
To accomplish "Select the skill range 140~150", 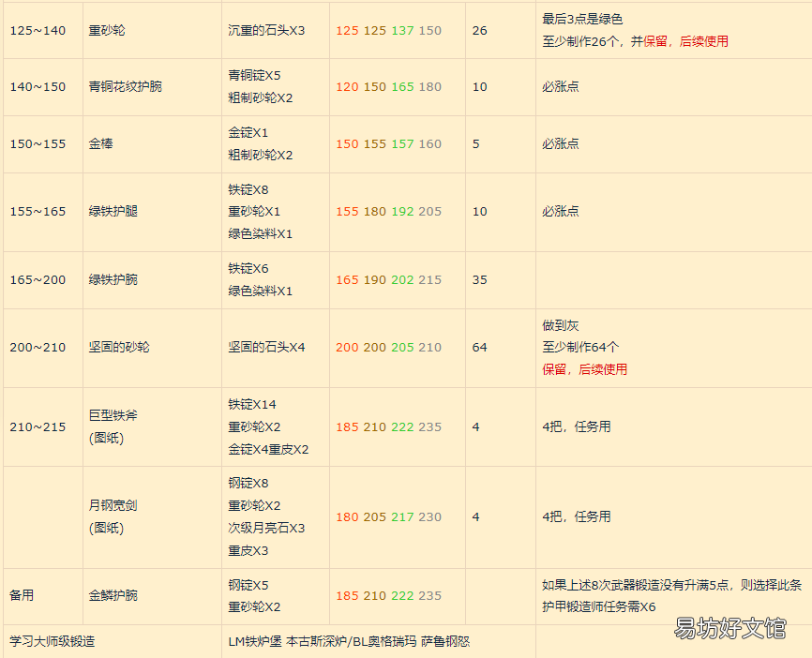I will [x=38, y=87].
